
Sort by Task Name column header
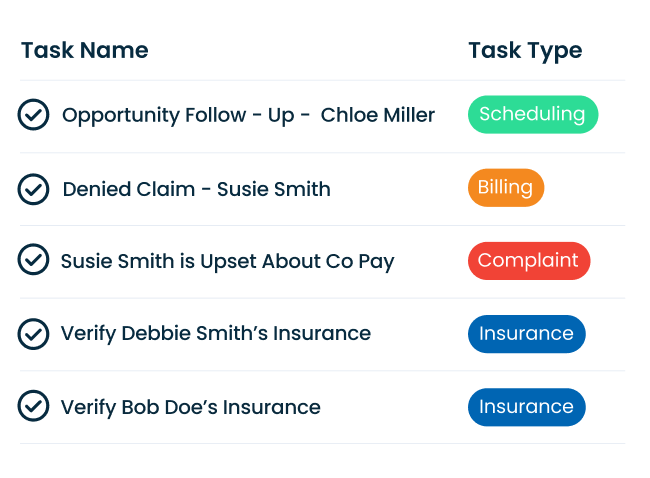[x=84, y=51]
